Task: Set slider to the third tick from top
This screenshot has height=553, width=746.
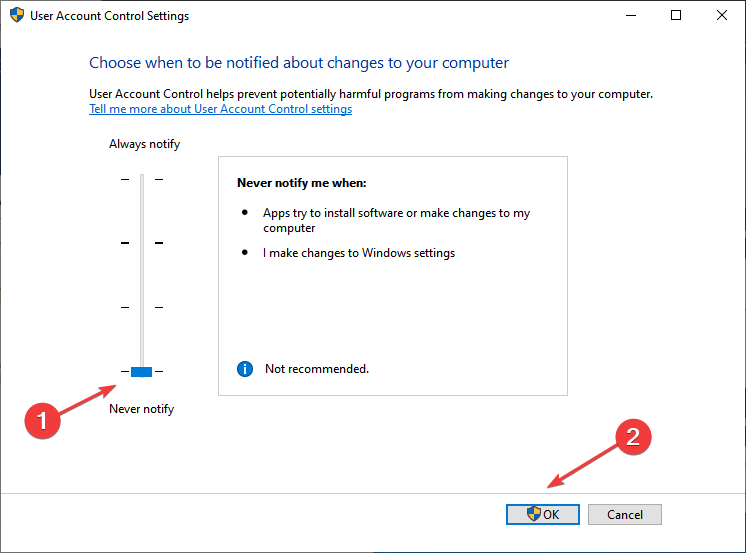Action: click(x=142, y=307)
